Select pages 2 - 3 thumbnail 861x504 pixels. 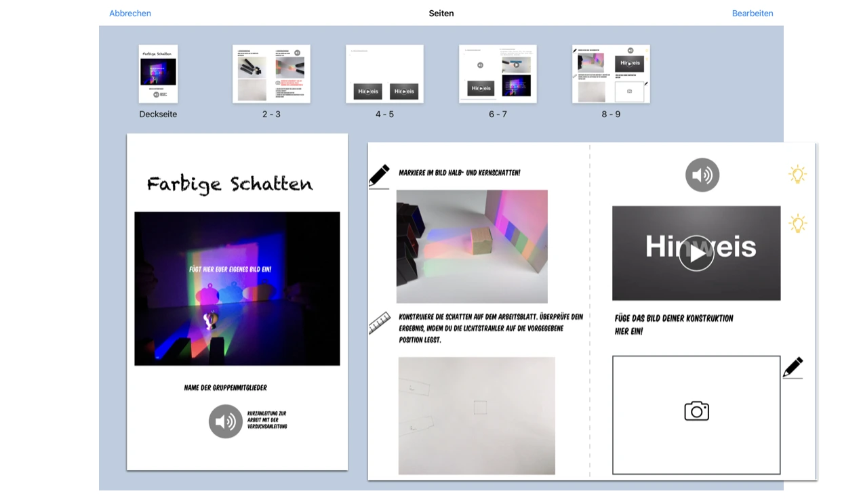coord(271,74)
